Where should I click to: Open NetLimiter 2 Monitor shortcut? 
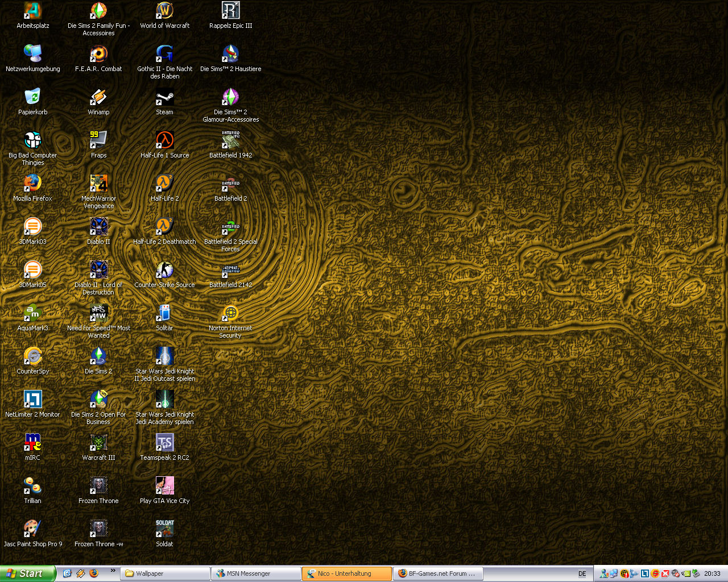[33, 404]
